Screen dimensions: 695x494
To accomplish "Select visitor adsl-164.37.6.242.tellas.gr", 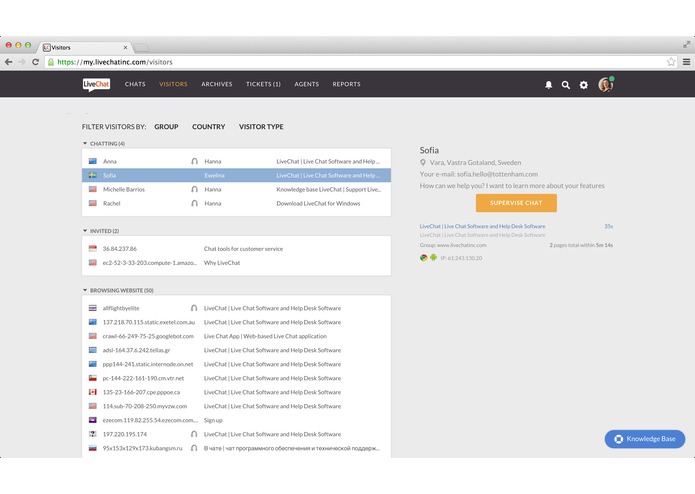I will click(236, 350).
